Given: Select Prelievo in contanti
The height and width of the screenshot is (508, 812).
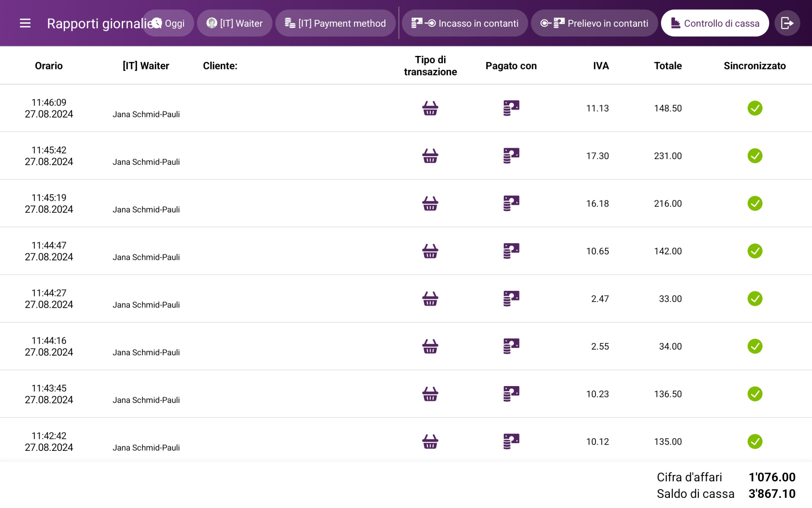Looking at the screenshot, I should (x=594, y=23).
